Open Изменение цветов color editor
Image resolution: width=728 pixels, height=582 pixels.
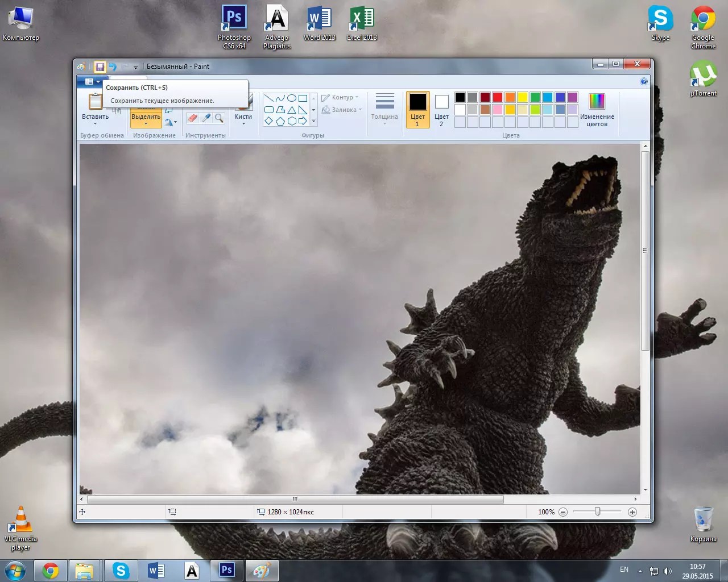[x=597, y=110]
